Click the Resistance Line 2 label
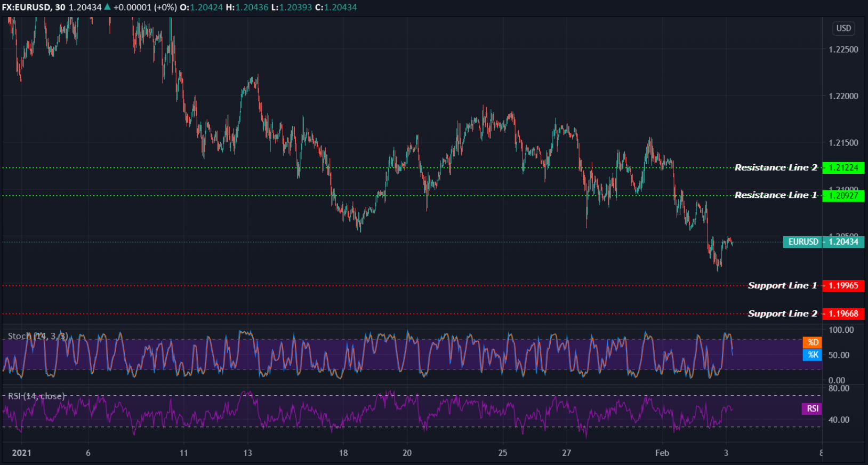The height and width of the screenshot is (465, 868). 776,167
